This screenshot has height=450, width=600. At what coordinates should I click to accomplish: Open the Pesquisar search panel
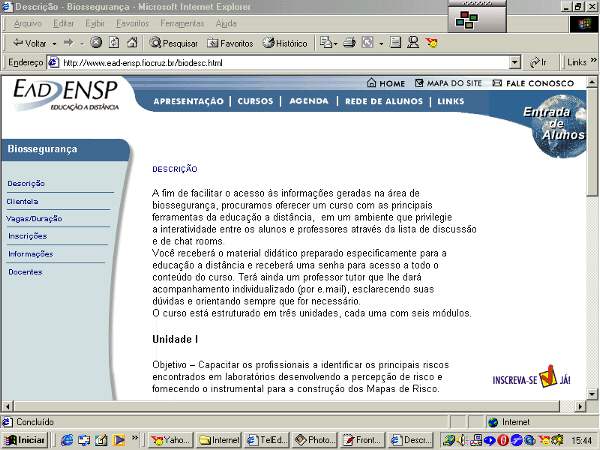tap(174, 43)
